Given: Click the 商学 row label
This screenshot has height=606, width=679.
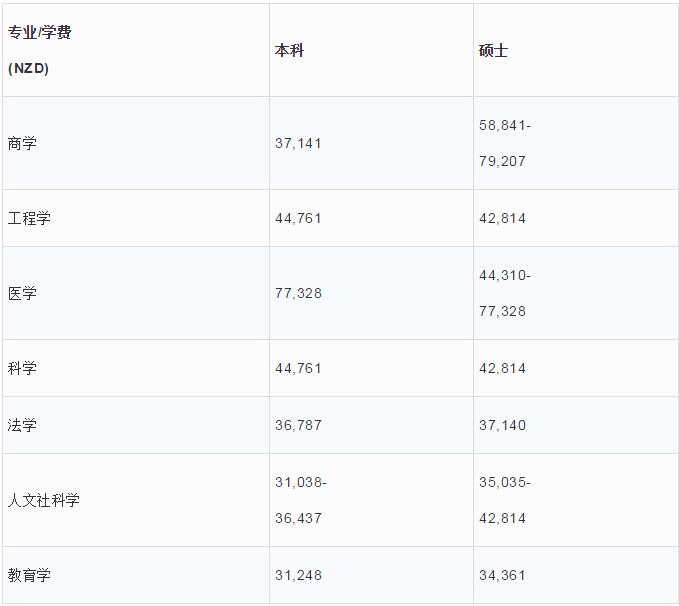Looking at the screenshot, I should (22, 143).
